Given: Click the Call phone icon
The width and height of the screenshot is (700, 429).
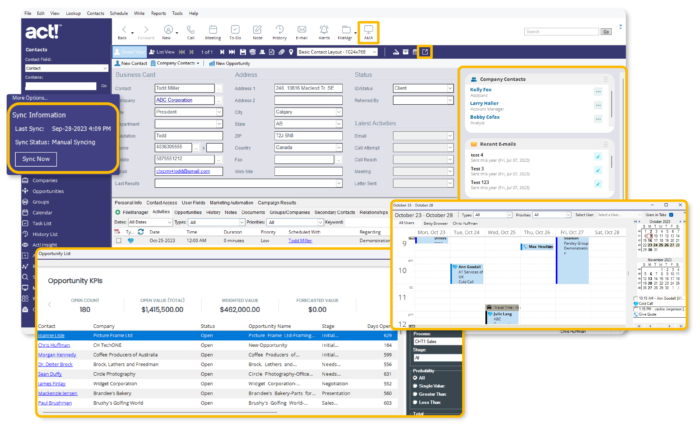Looking at the screenshot, I should [x=191, y=30].
